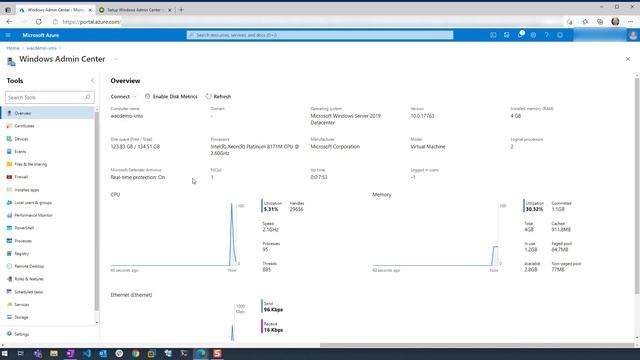Open the Azure account avatar menu
Viewport: 640px width, 360px height.
pos(633,35)
